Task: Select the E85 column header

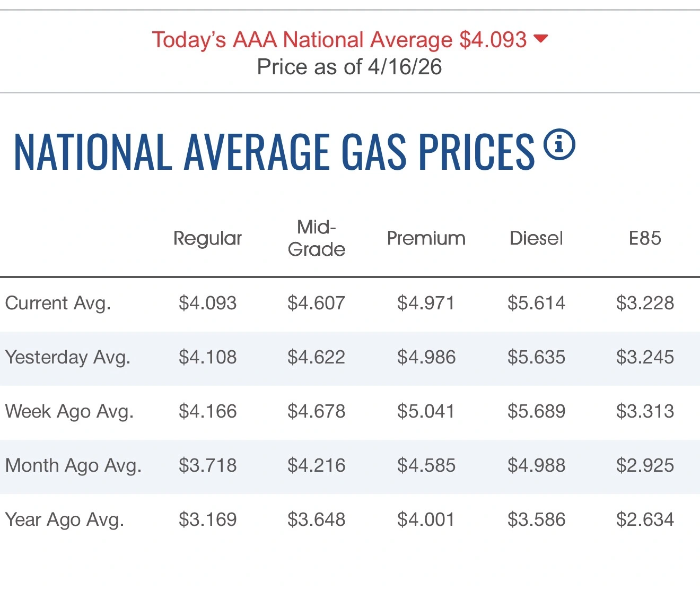Action: (645, 238)
